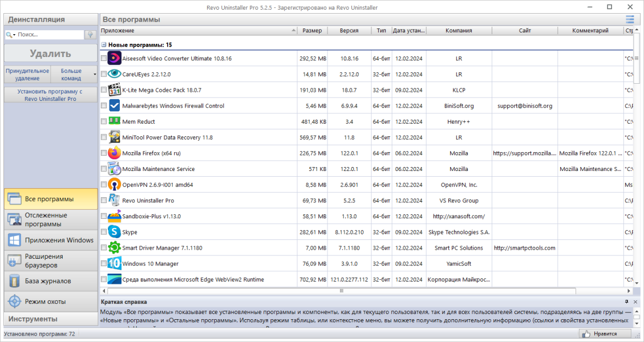Click the Smart Driver Manager icon
The image size is (644, 342).
pyautogui.click(x=114, y=247)
